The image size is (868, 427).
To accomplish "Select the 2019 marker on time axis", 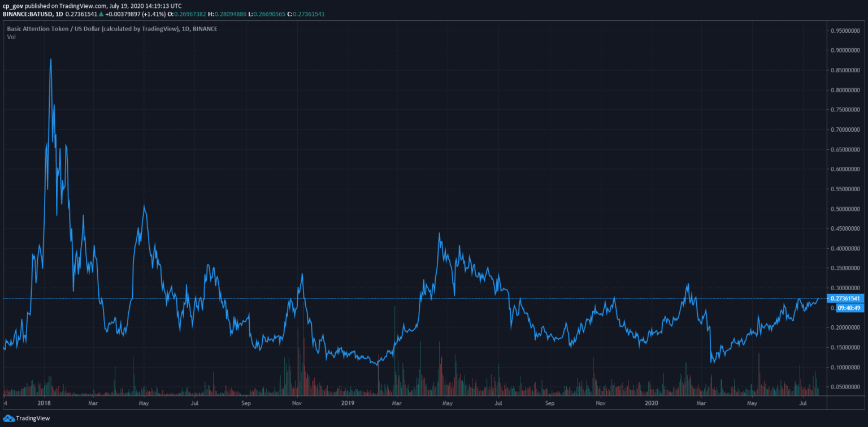I will (348, 403).
